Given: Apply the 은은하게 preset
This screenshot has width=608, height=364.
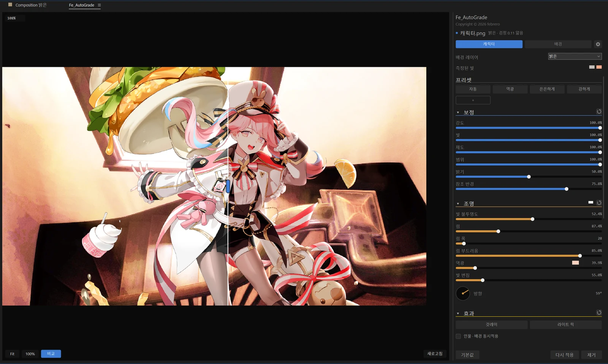Looking at the screenshot, I should coord(547,89).
